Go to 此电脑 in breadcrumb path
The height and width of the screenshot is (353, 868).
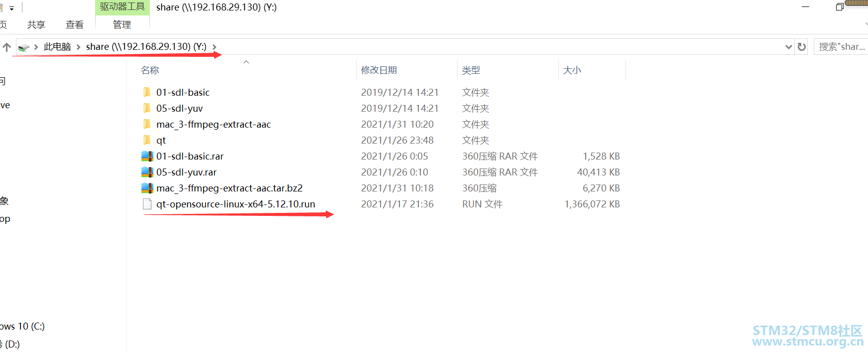pos(57,46)
